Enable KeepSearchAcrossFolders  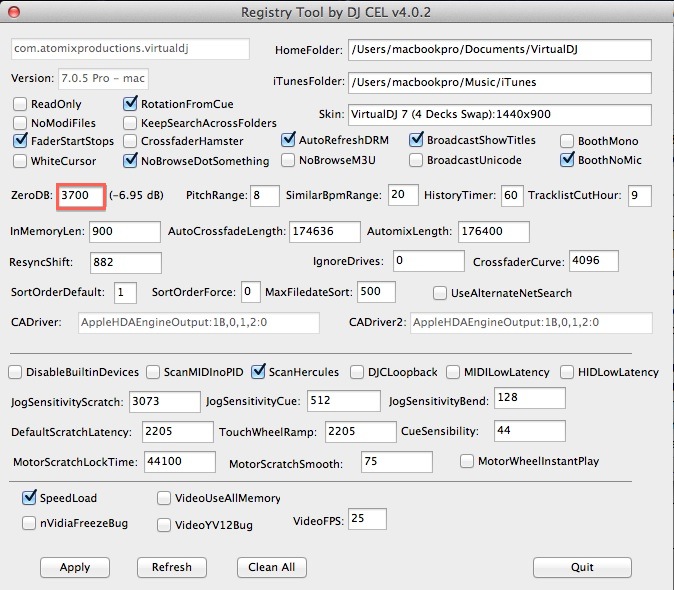coord(130,123)
